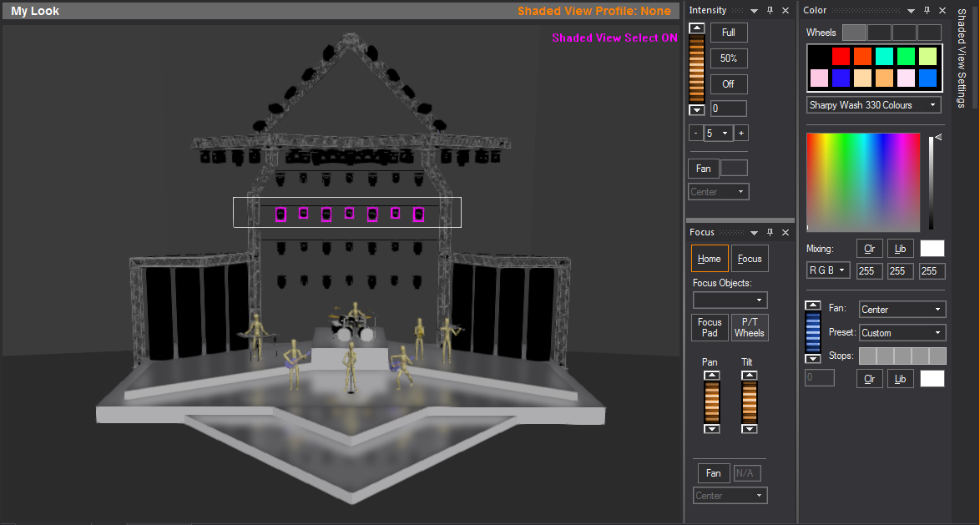Close the Focus panel

pyautogui.click(x=785, y=233)
